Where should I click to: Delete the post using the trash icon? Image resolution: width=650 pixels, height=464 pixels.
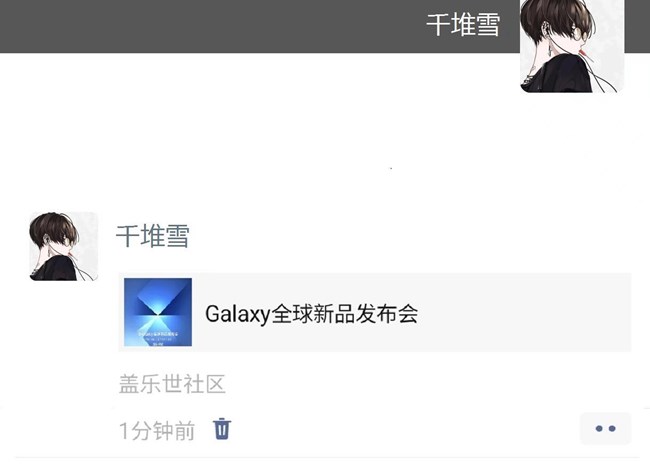pyautogui.click(x=222, y=429)
